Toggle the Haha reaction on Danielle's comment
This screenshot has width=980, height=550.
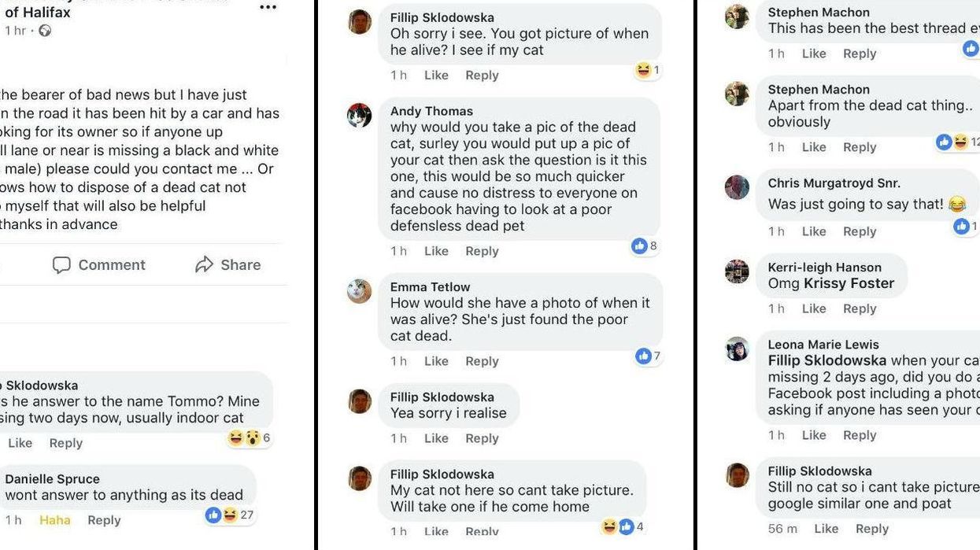click(x=55, y=520)
